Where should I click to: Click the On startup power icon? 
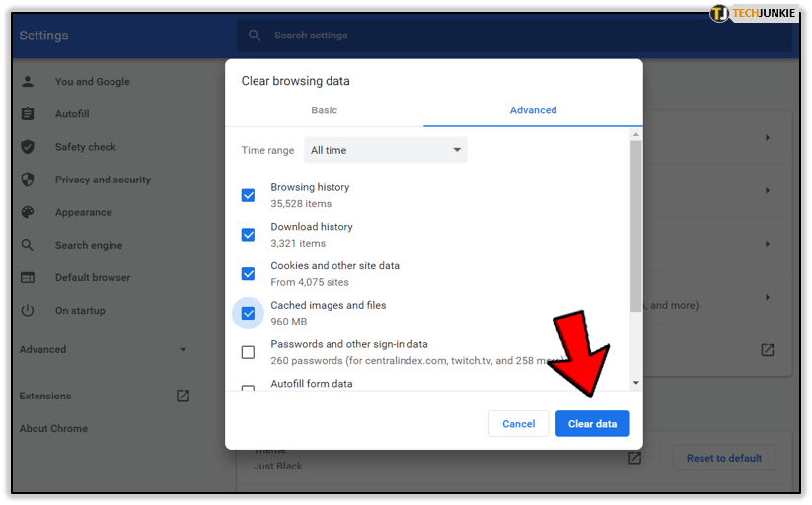[28, 310]
